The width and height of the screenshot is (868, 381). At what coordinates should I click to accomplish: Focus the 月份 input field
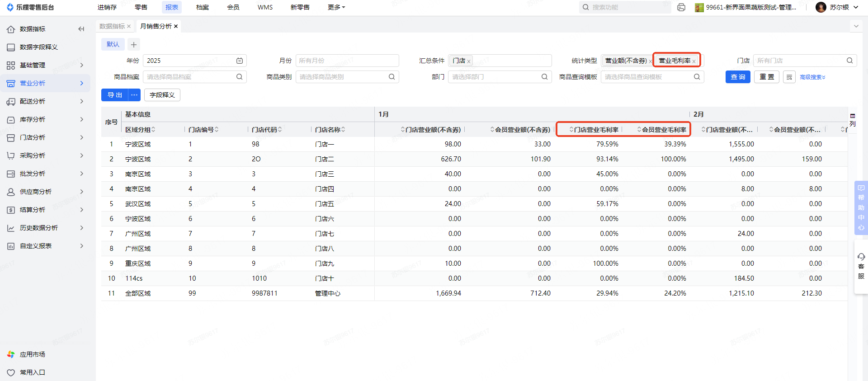tap(347, 61)
